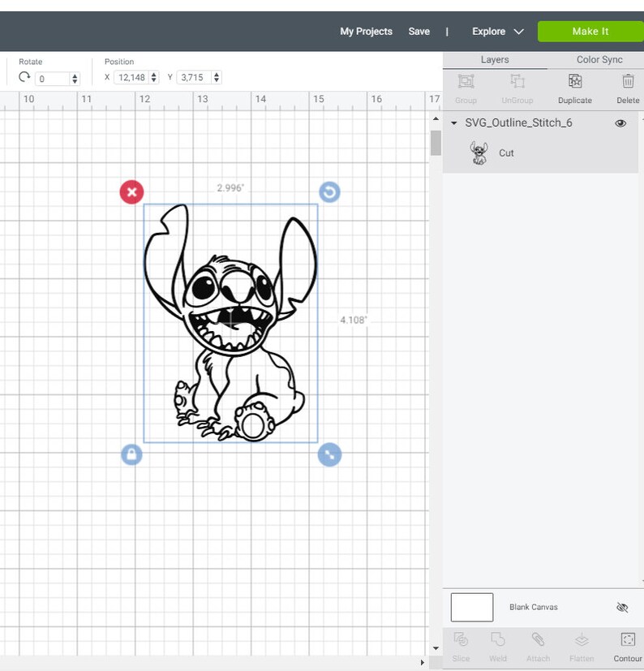644x671 pixels.
Task: Click the green Make It button
Action: pos(590,32)
